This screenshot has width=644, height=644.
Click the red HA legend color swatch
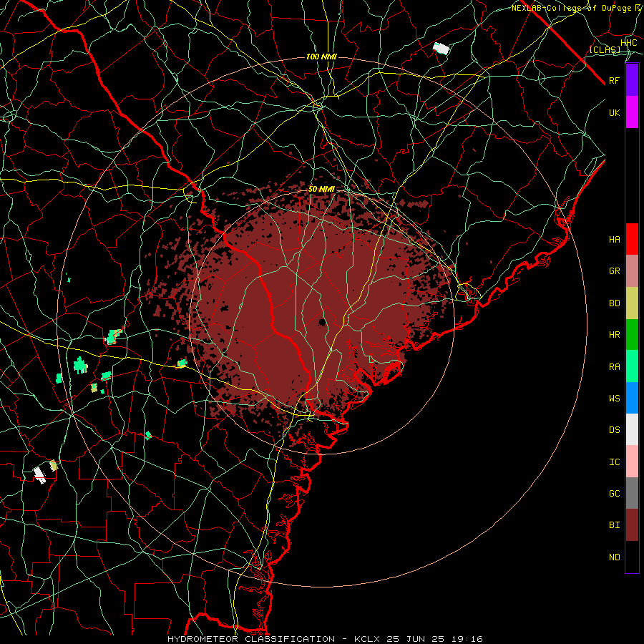(x=632, y=239)
